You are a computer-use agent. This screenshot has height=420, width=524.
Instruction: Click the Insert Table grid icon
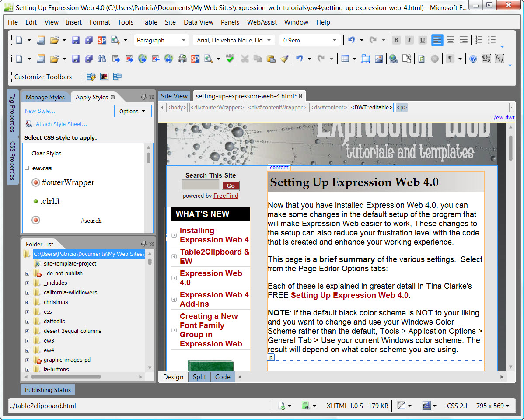click(x=345, y=59)
